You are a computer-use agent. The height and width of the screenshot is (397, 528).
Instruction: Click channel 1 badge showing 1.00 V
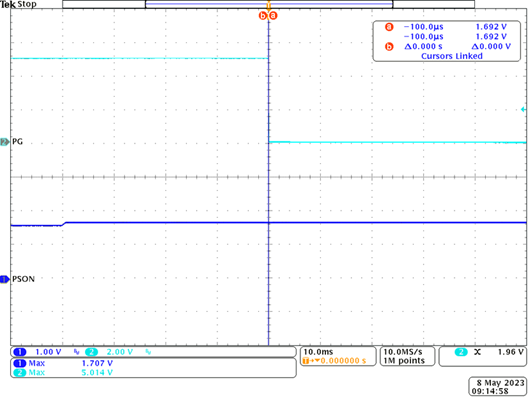37,352
